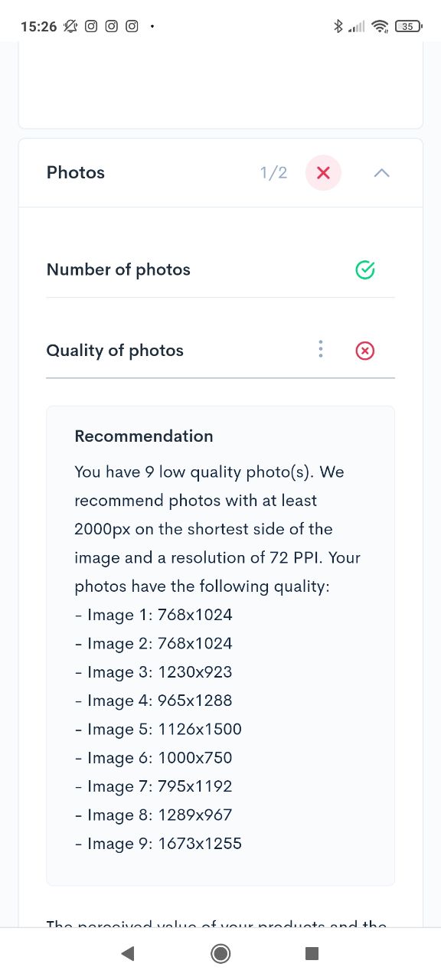The width and height of the screenshot is (441, 980).
Task: Collapse the Quality of photos row
Action: point(220,351)
